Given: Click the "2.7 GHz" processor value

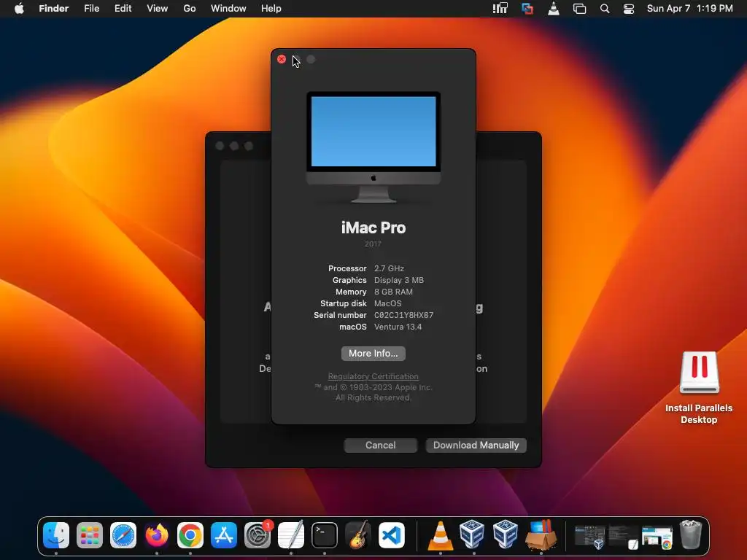Looking at the screenshot, I should click(389, 268).
